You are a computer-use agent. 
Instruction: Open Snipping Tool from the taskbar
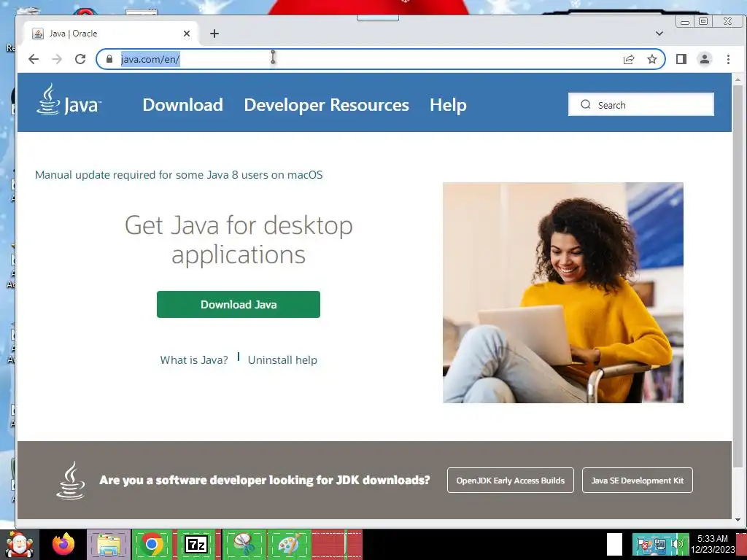(244, 544)
